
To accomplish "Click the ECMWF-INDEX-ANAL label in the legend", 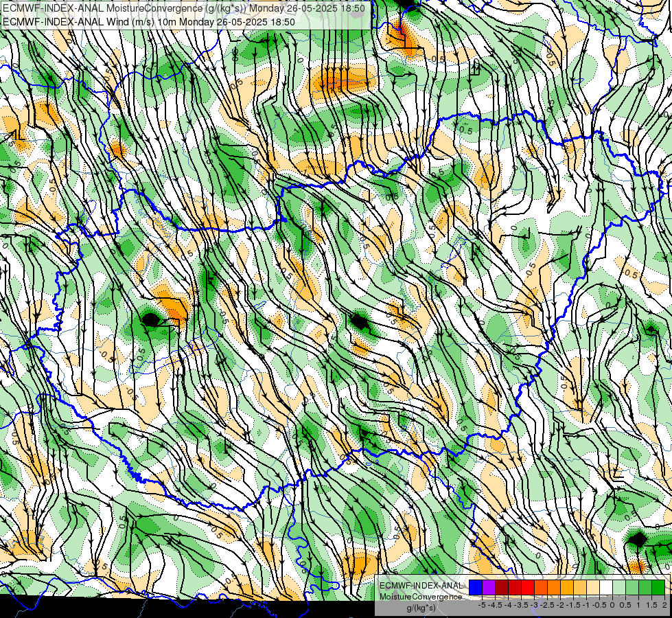I will point(421,586).
